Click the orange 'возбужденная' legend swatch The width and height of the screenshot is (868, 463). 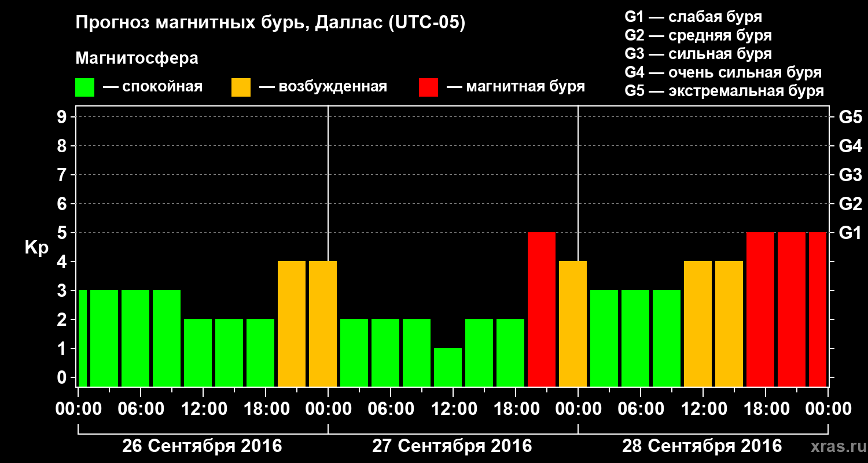[241, 87]
